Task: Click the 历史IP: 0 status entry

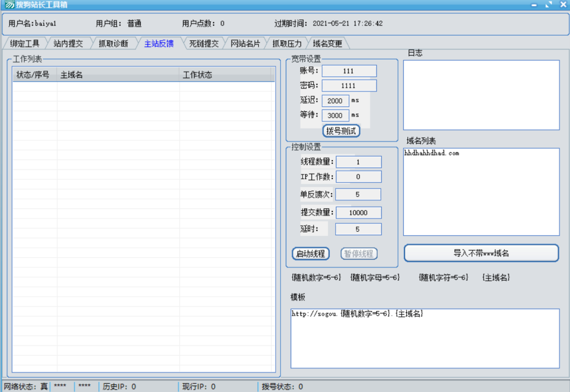Action: [x=119, y=387]
